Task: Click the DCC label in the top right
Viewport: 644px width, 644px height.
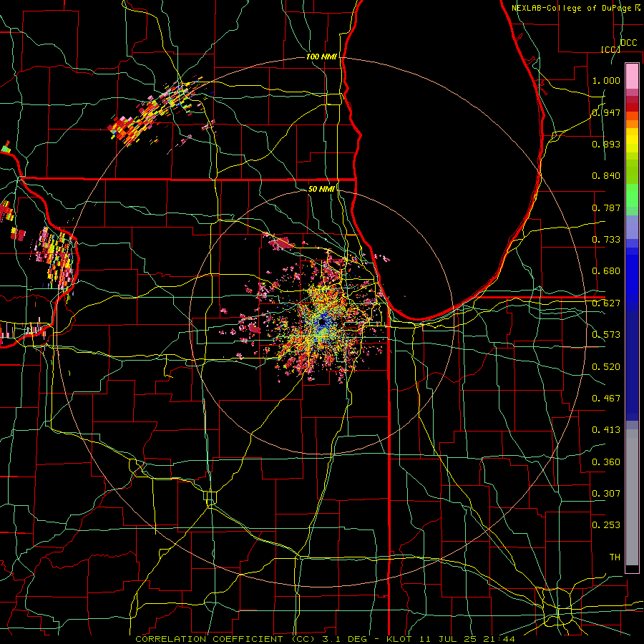Action: tap(628, 43)
